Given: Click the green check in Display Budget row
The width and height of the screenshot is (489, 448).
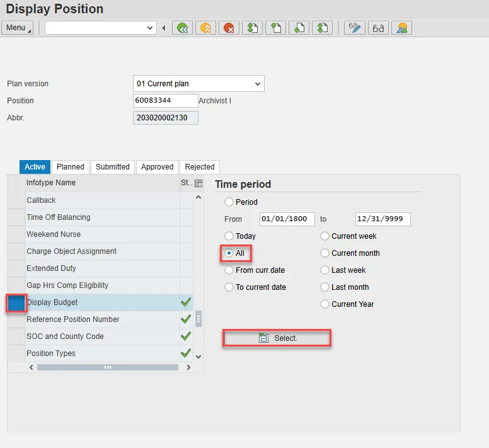Looking at the screenshot, I should coord(186,302).
